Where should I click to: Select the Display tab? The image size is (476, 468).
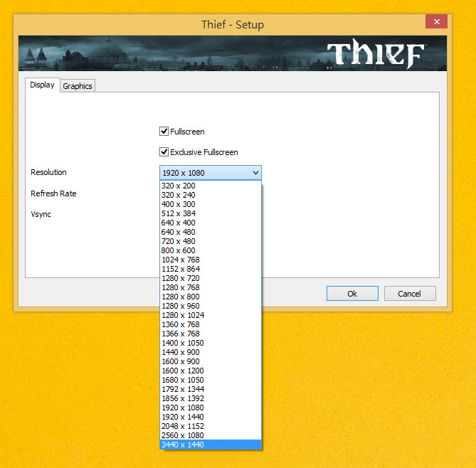click(x=42, y=85)
